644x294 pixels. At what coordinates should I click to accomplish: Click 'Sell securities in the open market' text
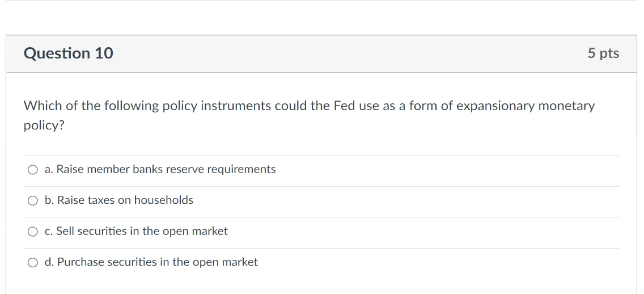click(x=142, y=231)
